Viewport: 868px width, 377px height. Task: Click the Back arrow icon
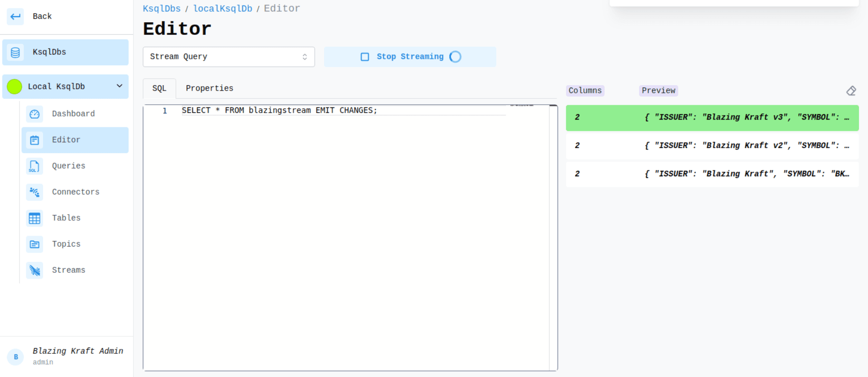coord(15,17)
